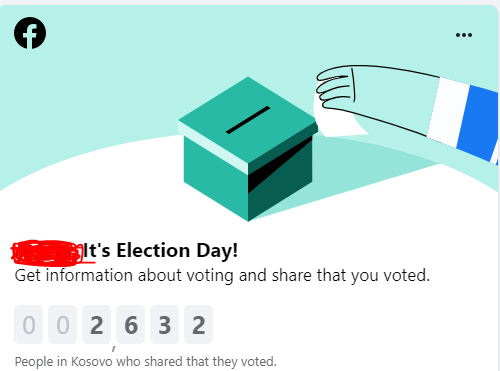Click the blue stripe on the sleeve
This screenshot has height=371, width=500.
[x=478, y=121]
